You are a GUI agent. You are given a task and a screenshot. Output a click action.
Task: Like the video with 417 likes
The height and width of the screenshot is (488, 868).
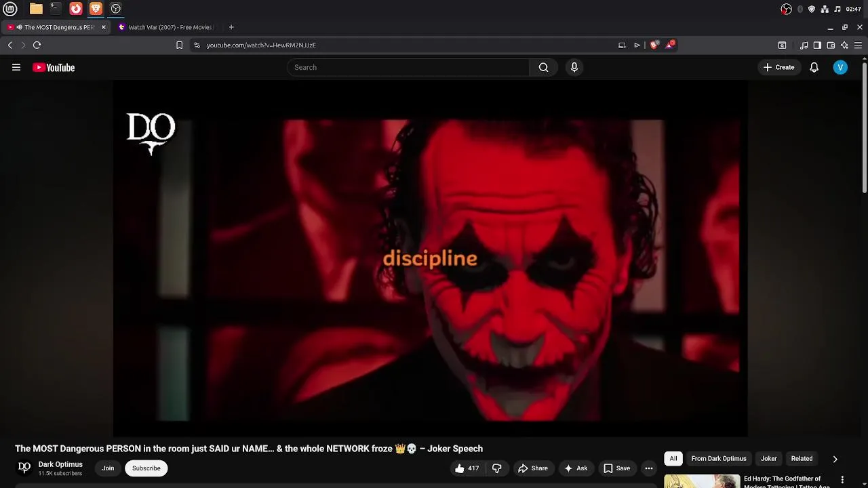coord(467,468)
